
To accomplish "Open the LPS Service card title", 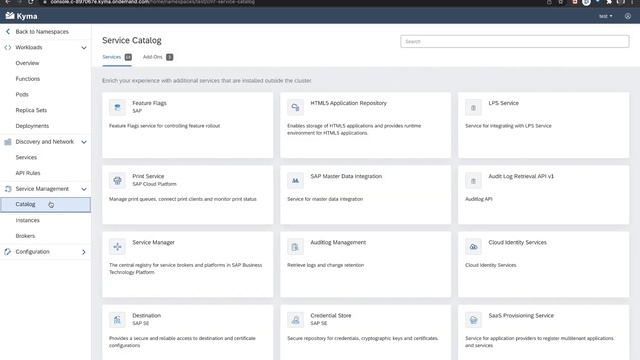I will pyautogui.click(x=503, y=103).
